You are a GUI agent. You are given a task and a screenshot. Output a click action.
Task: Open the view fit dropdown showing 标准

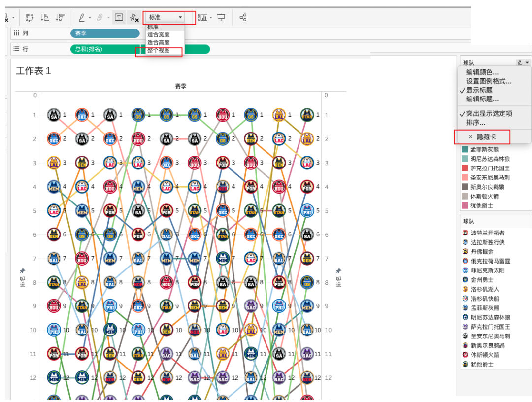[x=165, y=17]
